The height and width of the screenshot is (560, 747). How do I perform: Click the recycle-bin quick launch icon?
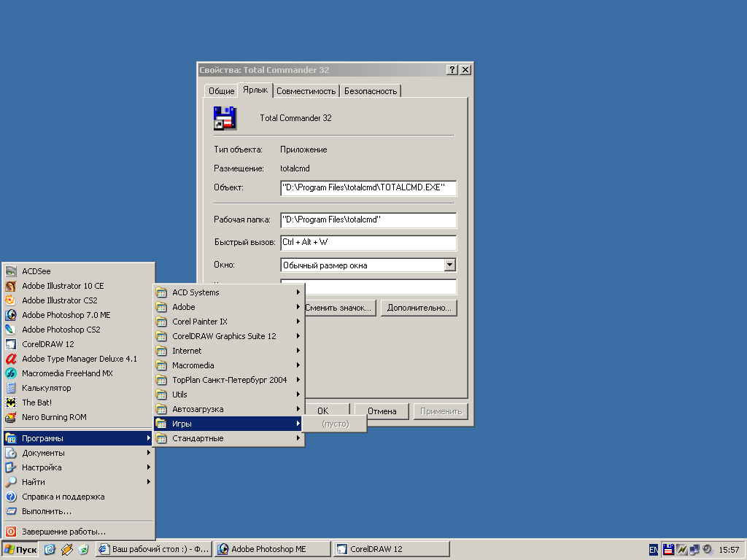[83, 550]
